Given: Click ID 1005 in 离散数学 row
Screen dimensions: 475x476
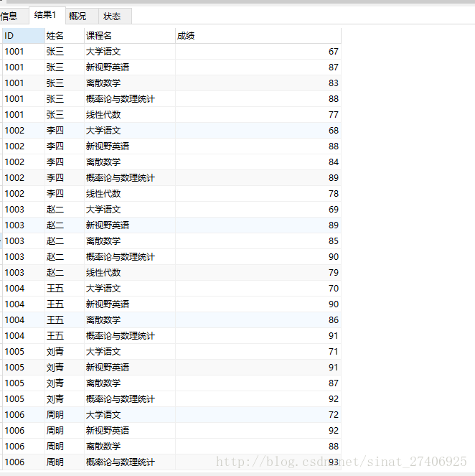Looking at the screenshot, I should (x=24, y=383).
